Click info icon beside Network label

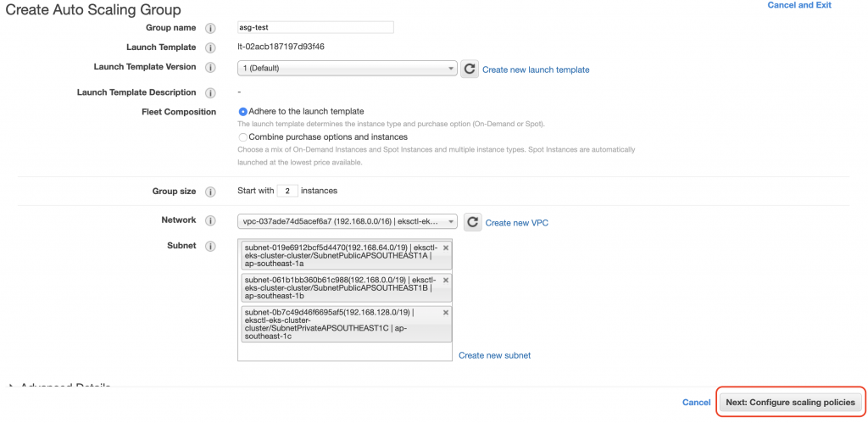210,220
